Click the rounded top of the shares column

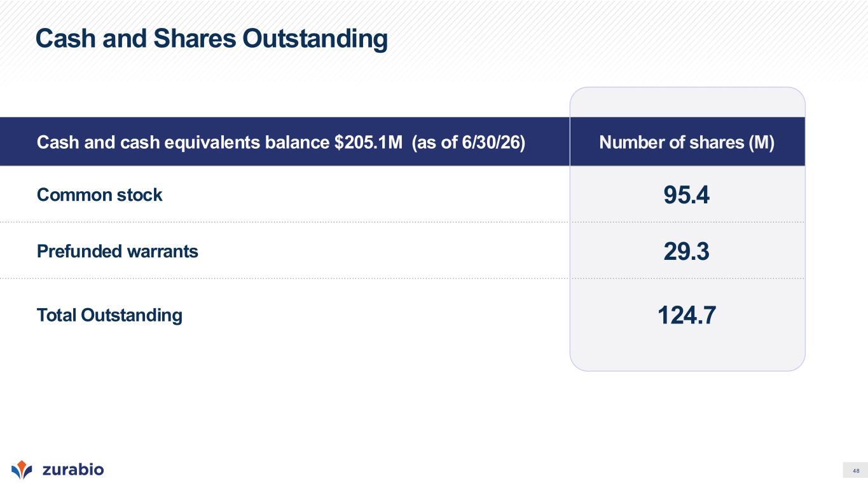(x=687, y=102)
